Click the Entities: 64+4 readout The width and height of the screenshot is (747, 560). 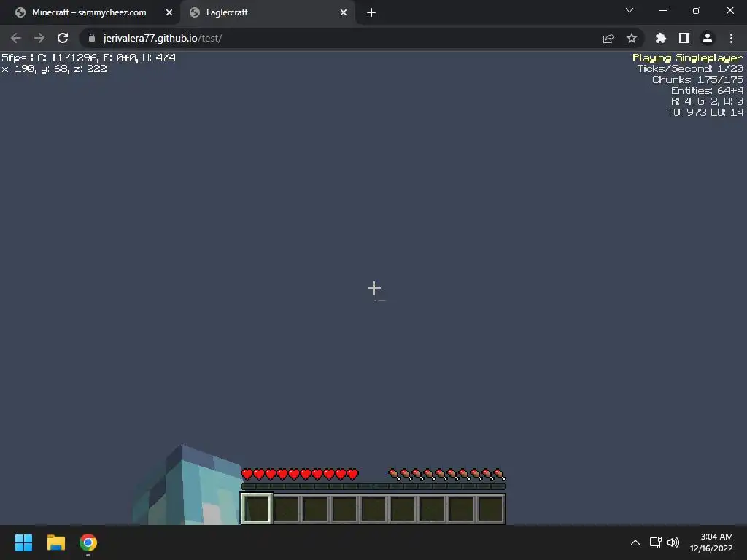(707, 90)
